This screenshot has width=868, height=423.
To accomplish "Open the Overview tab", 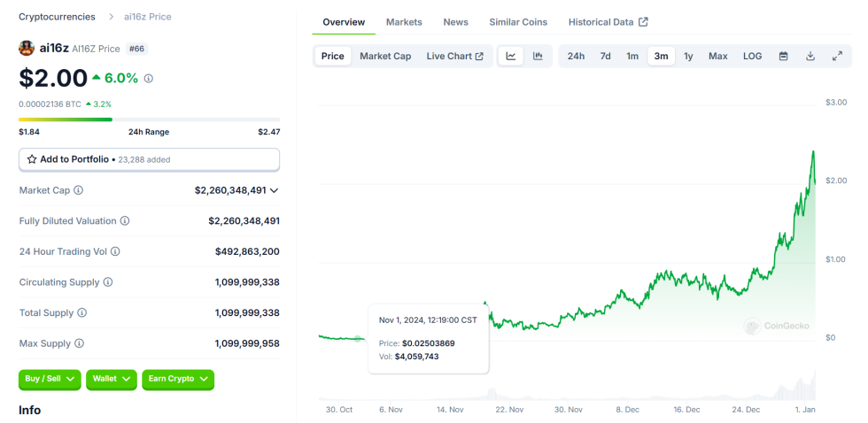I will (x=344, y=22).
